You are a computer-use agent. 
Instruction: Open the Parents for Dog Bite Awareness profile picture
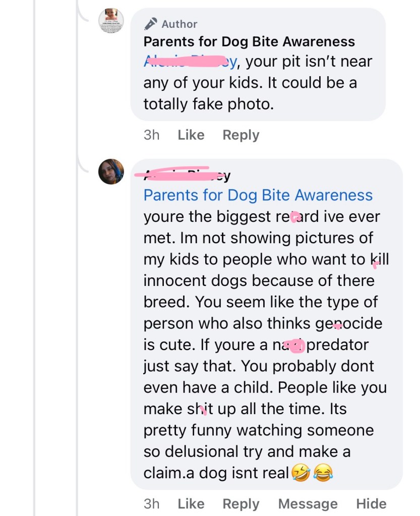pyautogui.click(x=111, y=21)
